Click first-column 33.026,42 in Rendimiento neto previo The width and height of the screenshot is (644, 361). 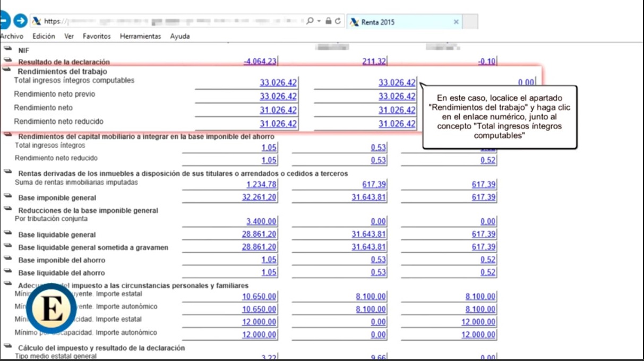coord(278,96)
